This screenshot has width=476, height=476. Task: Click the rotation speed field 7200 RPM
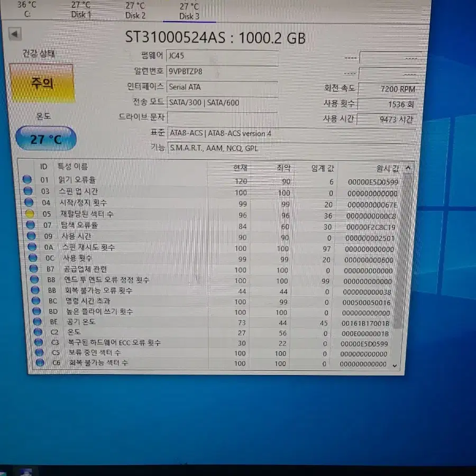(x=389, y=89)
